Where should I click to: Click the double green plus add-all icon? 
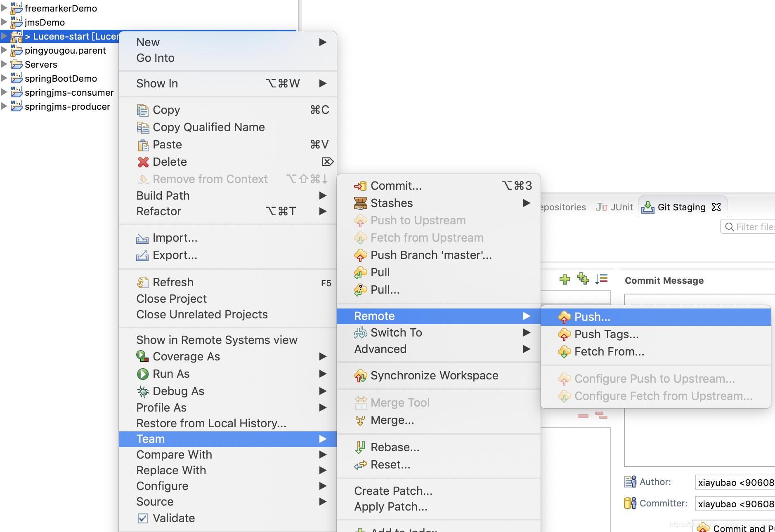[583, 279]
